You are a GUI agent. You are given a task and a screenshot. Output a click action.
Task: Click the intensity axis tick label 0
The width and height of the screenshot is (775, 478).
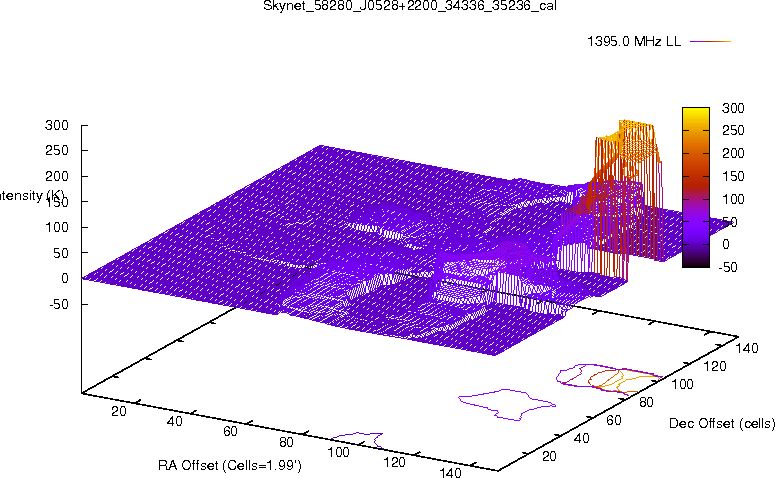65,278
